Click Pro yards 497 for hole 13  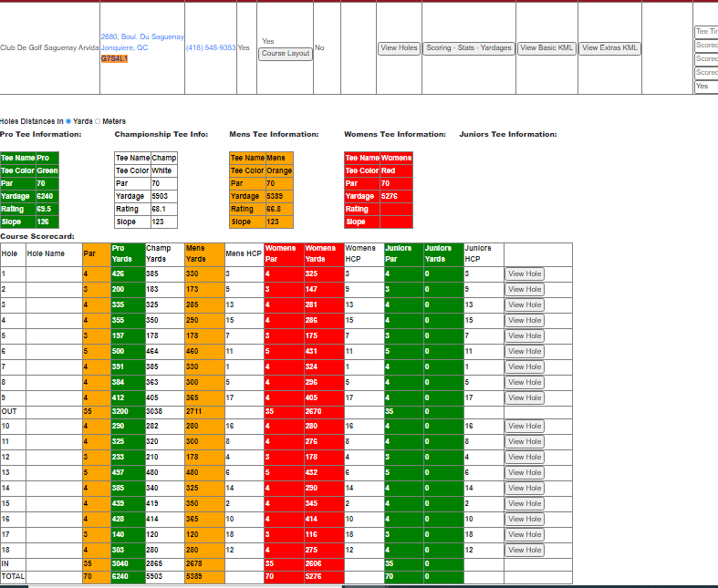[118, 473]
